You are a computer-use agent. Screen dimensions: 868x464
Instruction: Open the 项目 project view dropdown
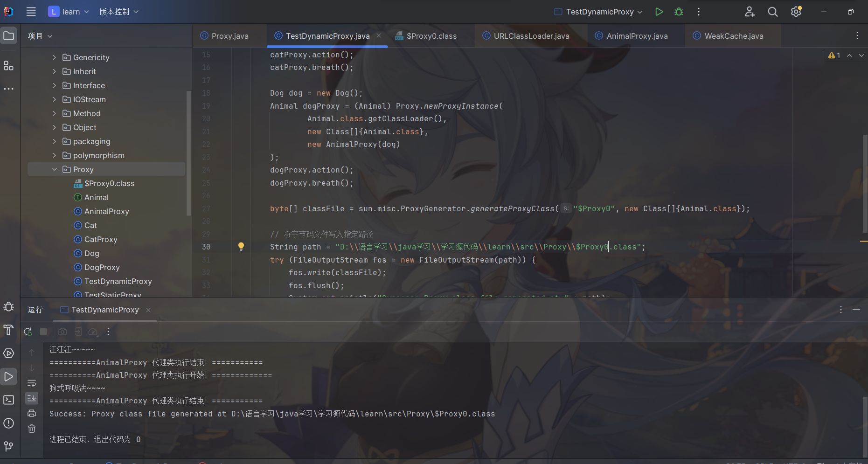(x=40, y=36)
